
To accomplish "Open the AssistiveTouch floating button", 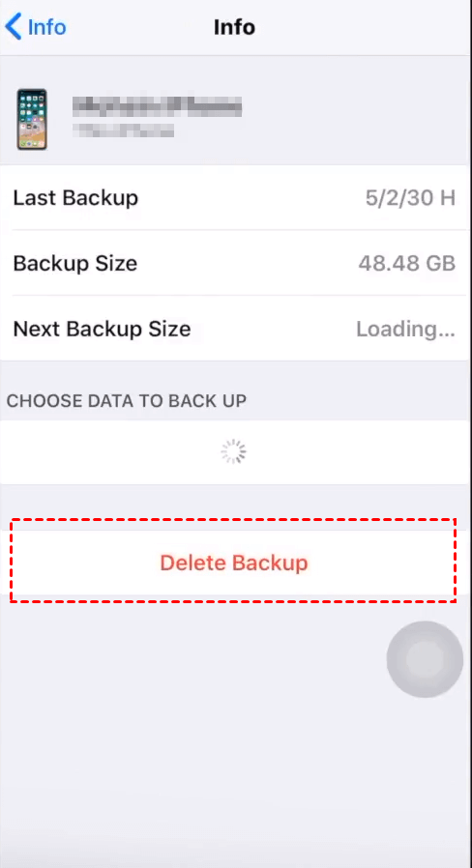I will [425, 659].
